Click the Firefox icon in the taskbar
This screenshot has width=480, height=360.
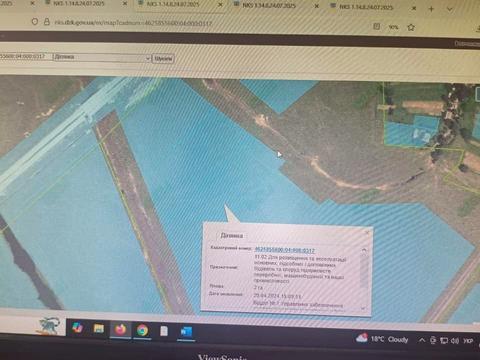click(x=121, y=330)
